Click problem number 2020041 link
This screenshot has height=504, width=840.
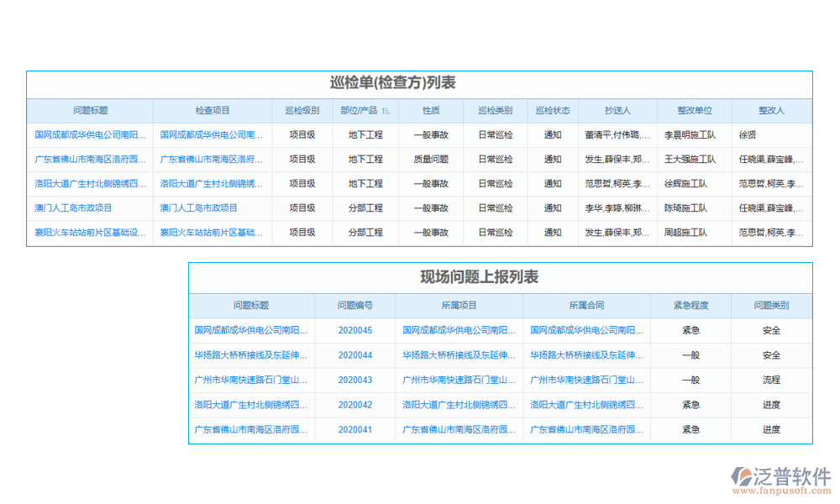point(354,430)
